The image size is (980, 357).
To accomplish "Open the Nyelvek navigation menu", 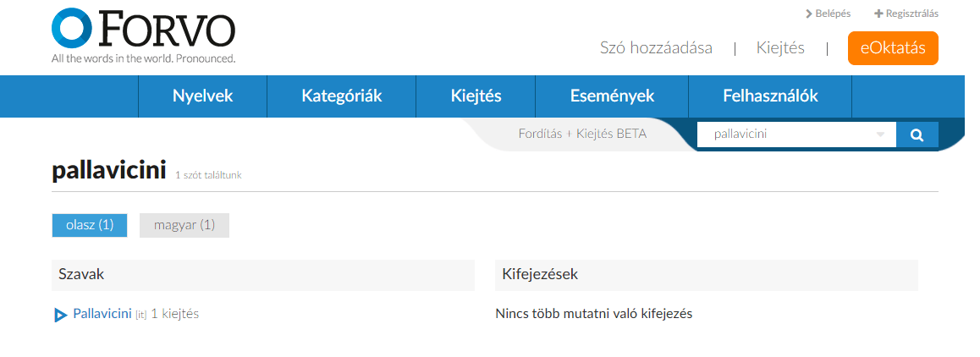I will click(x=202, y=96).
